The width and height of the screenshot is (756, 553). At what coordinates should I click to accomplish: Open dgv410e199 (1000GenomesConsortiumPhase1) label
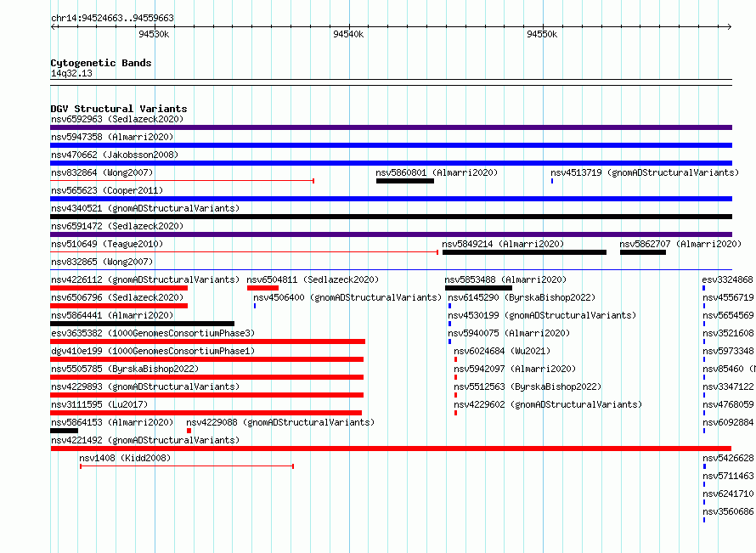(x=153, y=351)
